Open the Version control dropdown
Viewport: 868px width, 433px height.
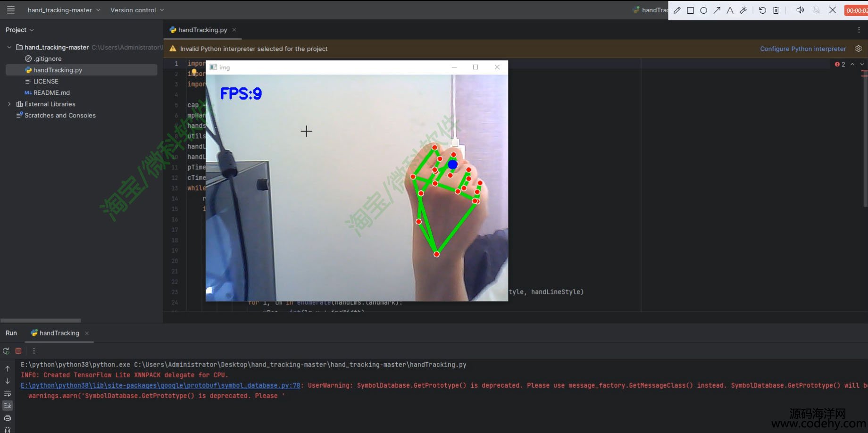pos(137,10)
